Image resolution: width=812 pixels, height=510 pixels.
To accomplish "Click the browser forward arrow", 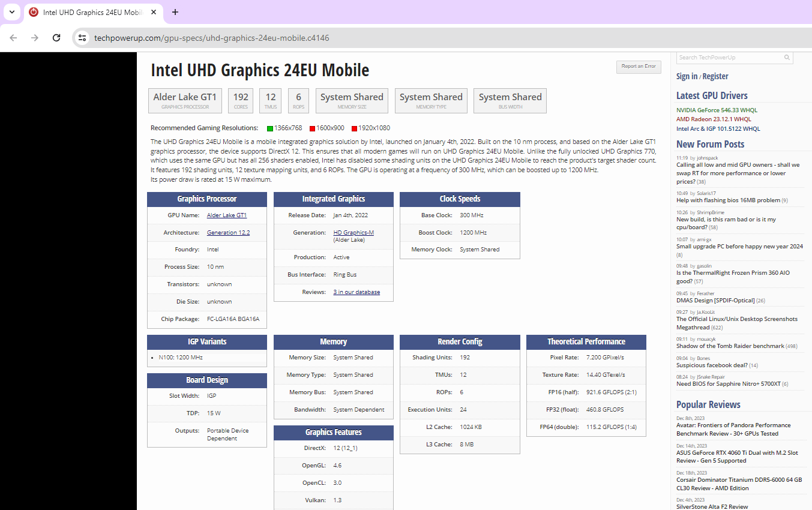I will coord(35,38).
